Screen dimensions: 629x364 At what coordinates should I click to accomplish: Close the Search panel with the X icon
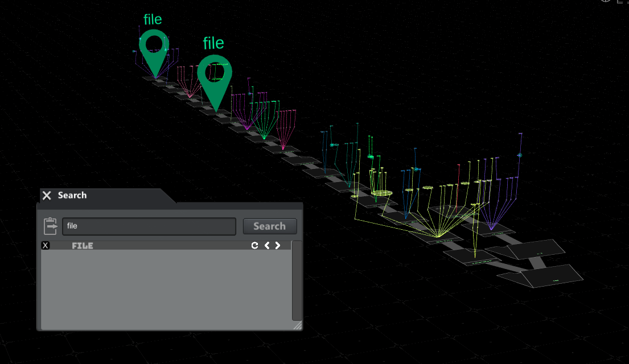tap(47, 196)
